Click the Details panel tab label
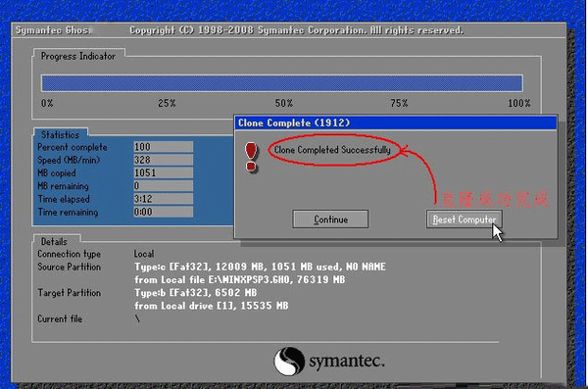588x389 pixels. coord(54,242)
